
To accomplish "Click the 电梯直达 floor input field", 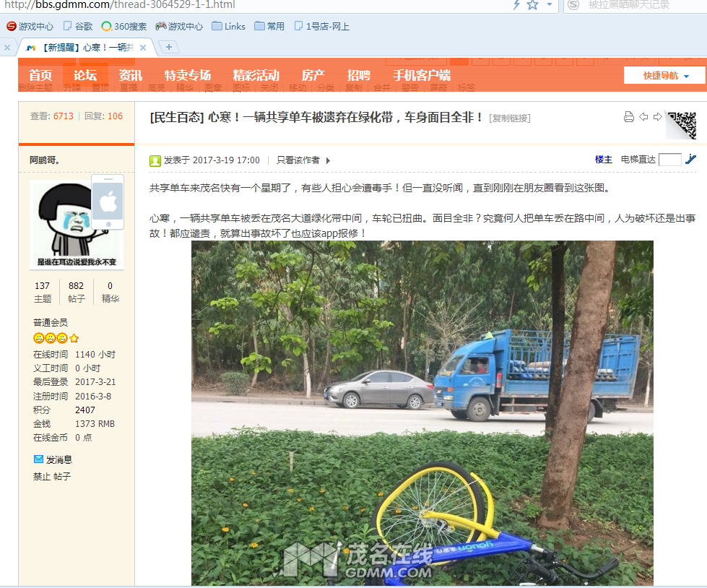I will [x=669, y=160].
